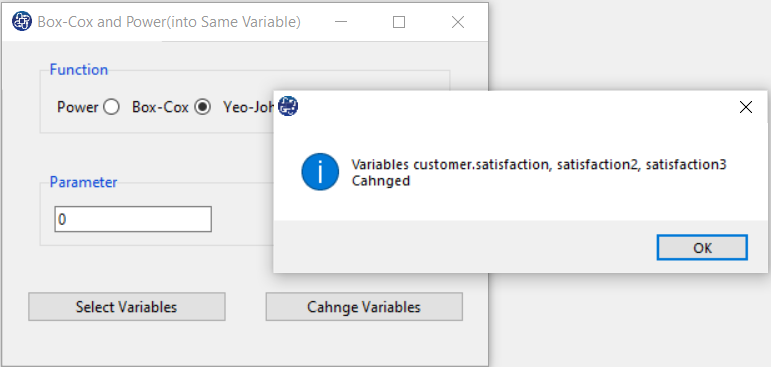Confirm the message with OK
771x367 pixels.
pos(702,247)
